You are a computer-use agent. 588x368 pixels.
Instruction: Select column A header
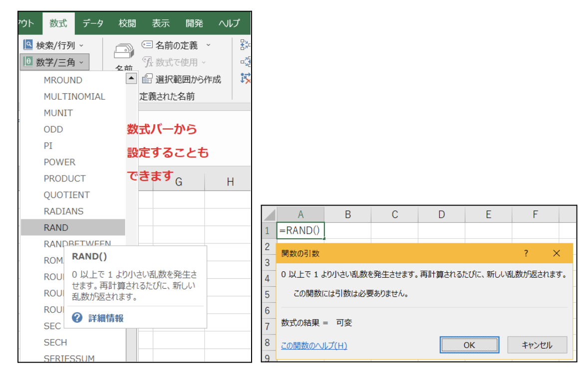pyautogui.click(x=300, y=214)
